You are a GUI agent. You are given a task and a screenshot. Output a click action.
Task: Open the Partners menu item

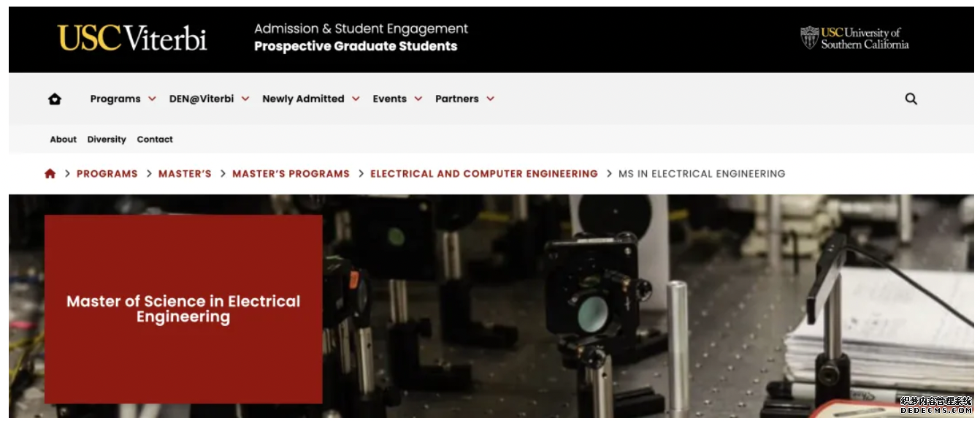click(457, 99)
